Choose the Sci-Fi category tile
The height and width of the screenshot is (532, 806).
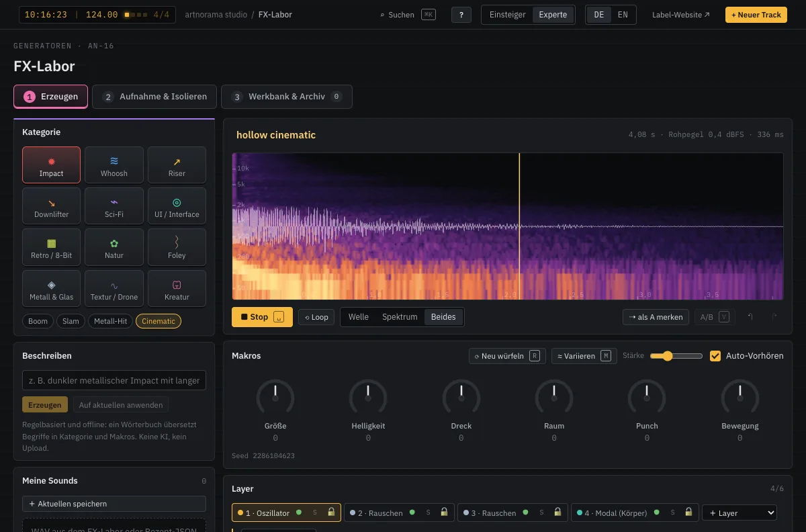114,206
